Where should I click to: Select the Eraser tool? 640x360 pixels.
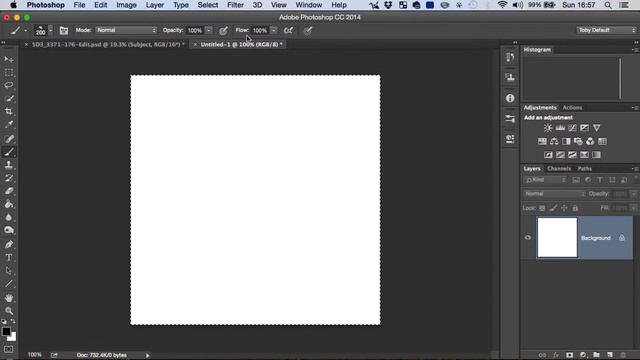coord(9,191)
